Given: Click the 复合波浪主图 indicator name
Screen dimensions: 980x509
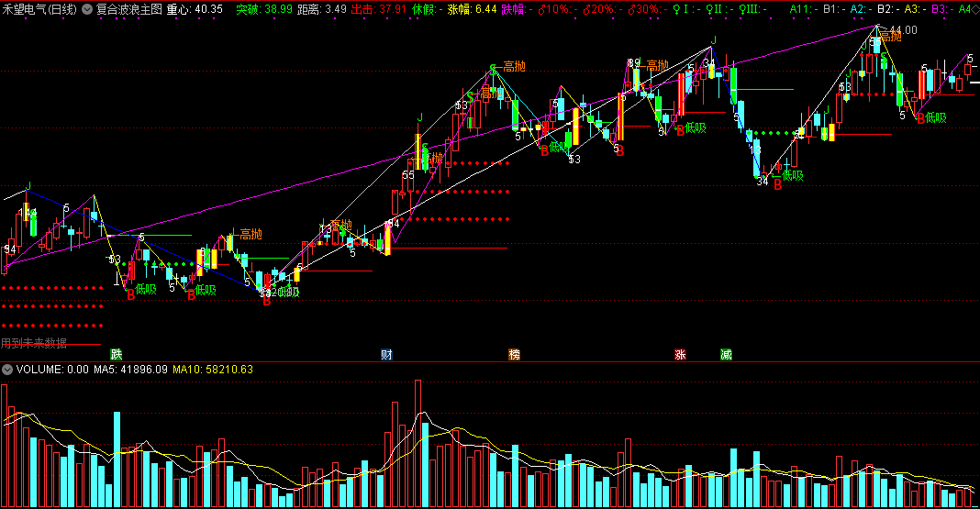Looking at the screenshot, I should 129,9.
